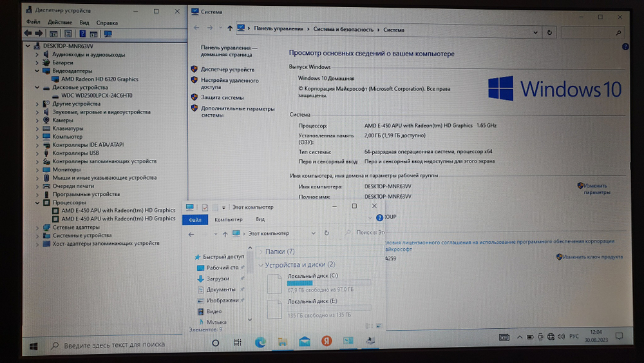
Task: Click the Up arrow in the Explorer window
Action: coord(225,234)
